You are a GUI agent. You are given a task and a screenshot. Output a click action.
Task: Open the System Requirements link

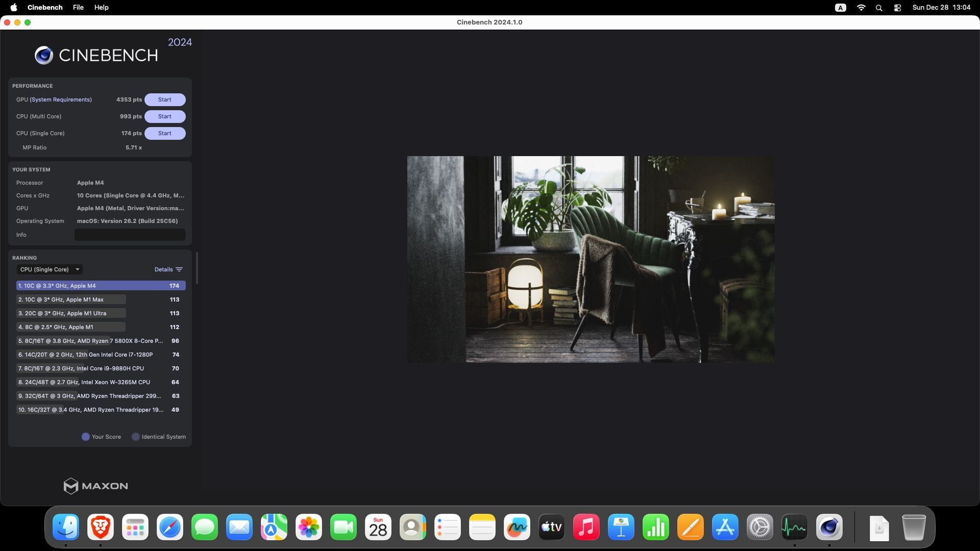coord(61,99)
